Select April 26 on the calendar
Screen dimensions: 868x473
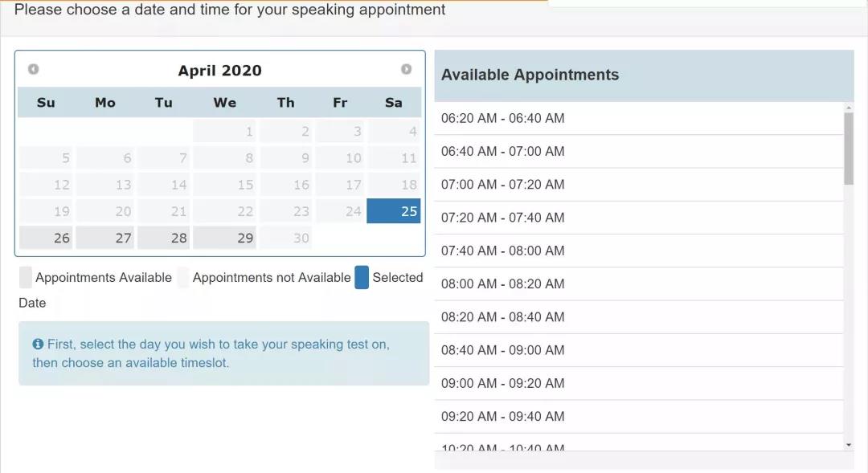pos(46,238)
